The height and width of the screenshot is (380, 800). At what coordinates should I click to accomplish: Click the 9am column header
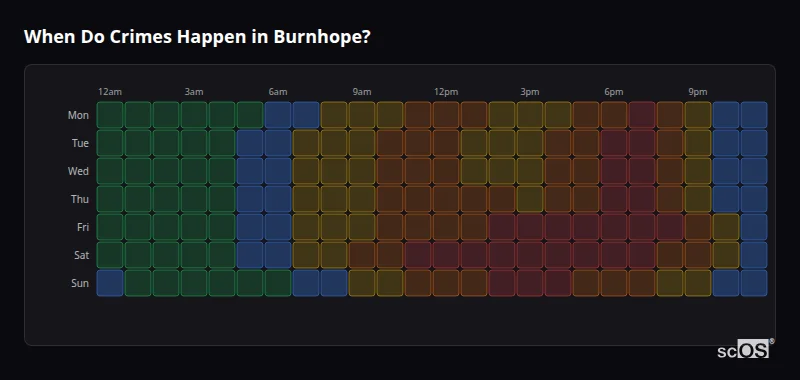tap(362, 92)
